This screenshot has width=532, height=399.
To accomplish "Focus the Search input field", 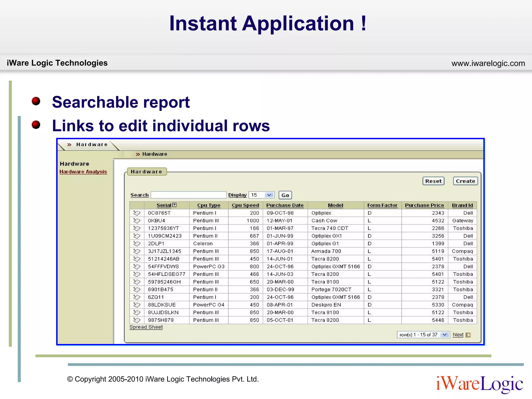I will (189, 195).
